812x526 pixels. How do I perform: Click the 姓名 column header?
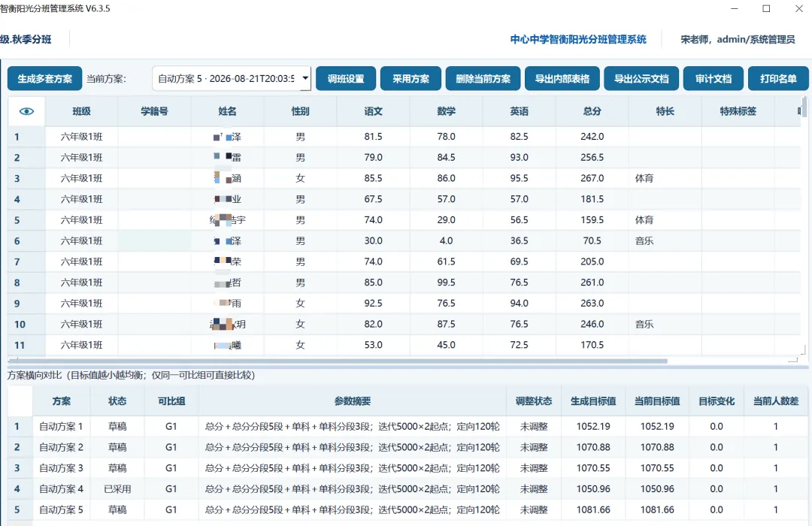(x=227, y=111)
